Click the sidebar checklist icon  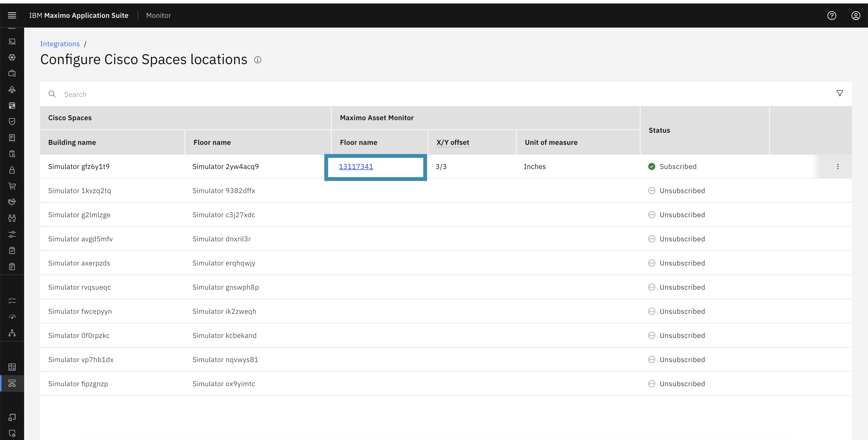tap(12, 300)
